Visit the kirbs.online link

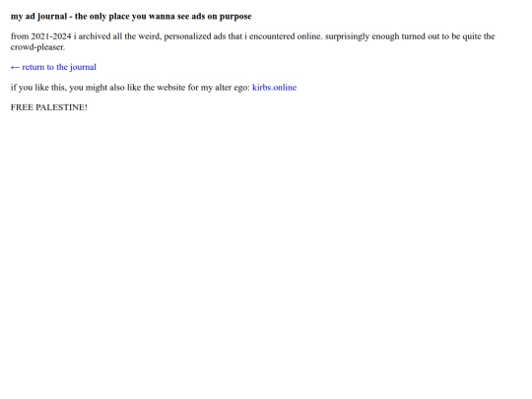[x=274, y=88]
